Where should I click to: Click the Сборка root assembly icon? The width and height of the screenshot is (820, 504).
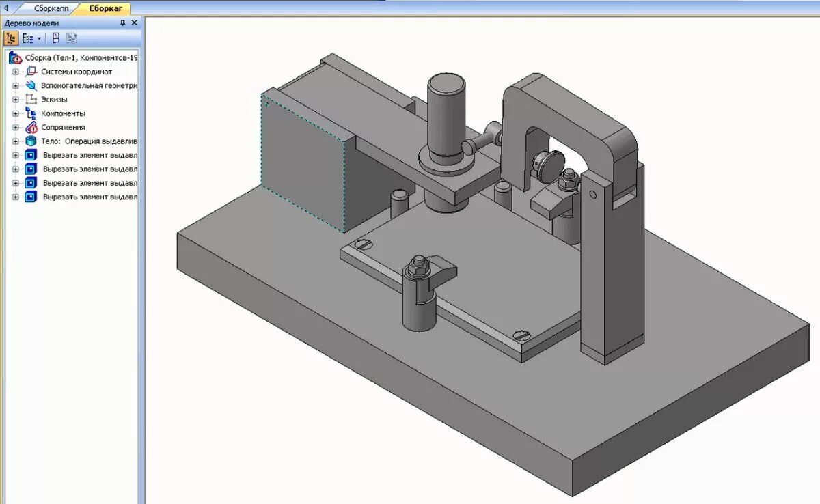[x=15, y=58]
